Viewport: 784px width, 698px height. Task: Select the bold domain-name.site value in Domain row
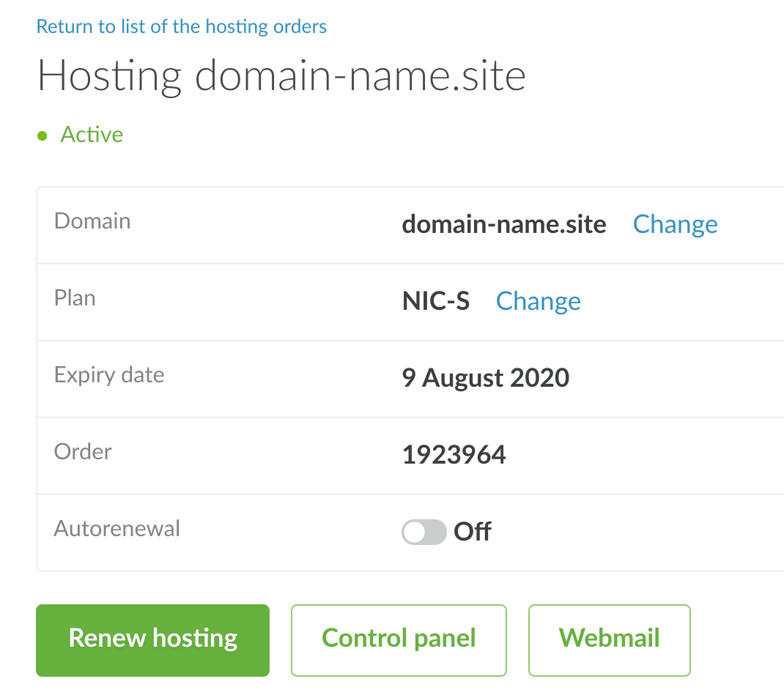(504, 224)
